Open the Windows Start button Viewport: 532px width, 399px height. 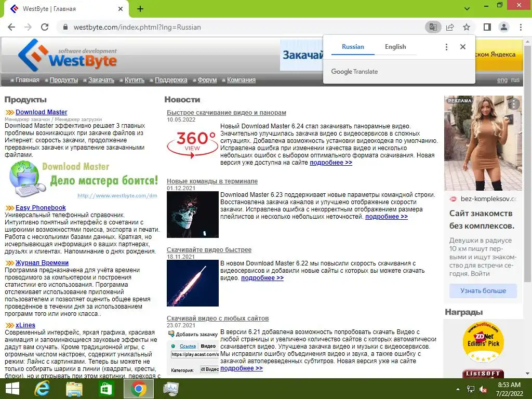(12, 389)
